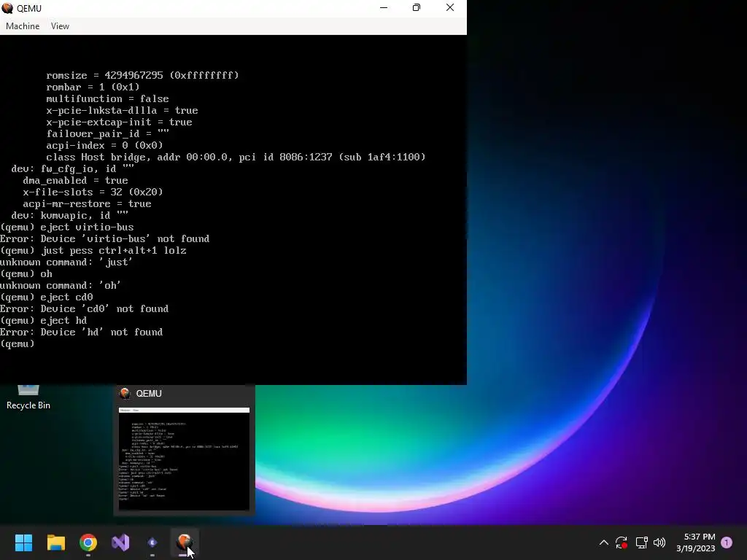Open the dark app icon beside Visual Studio
747x560 pixels.
tap(152, 542)
